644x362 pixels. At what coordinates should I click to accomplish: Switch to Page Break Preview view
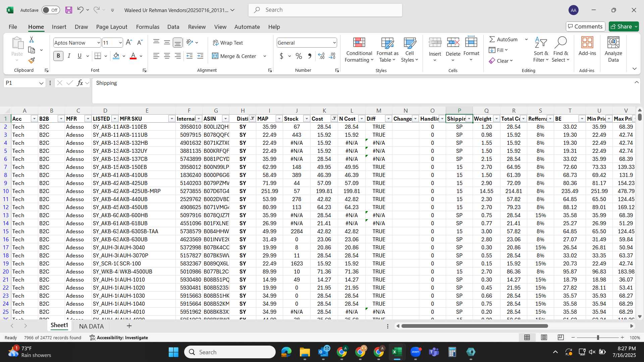click(x=560, y=337)
